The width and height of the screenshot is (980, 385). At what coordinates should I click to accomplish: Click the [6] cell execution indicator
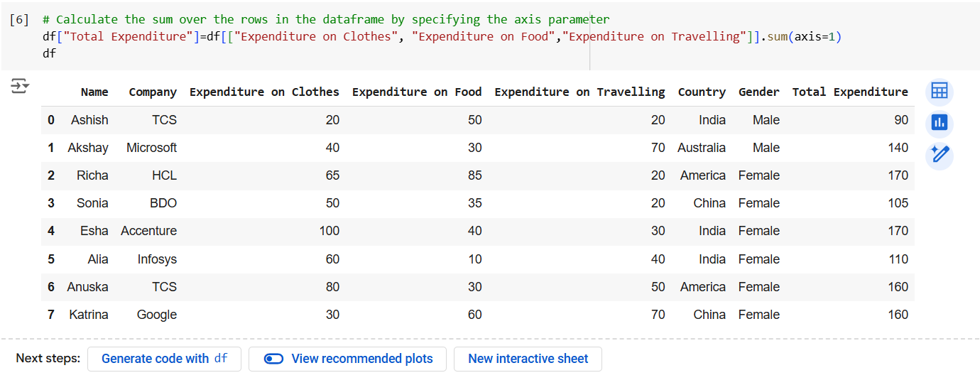pyautogui.click(x=19, y=20)
